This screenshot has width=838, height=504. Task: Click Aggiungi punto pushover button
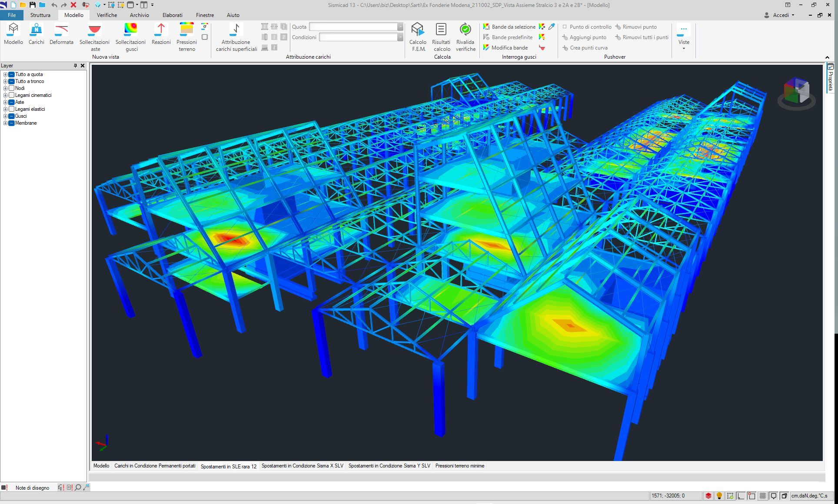click(588, 37)
